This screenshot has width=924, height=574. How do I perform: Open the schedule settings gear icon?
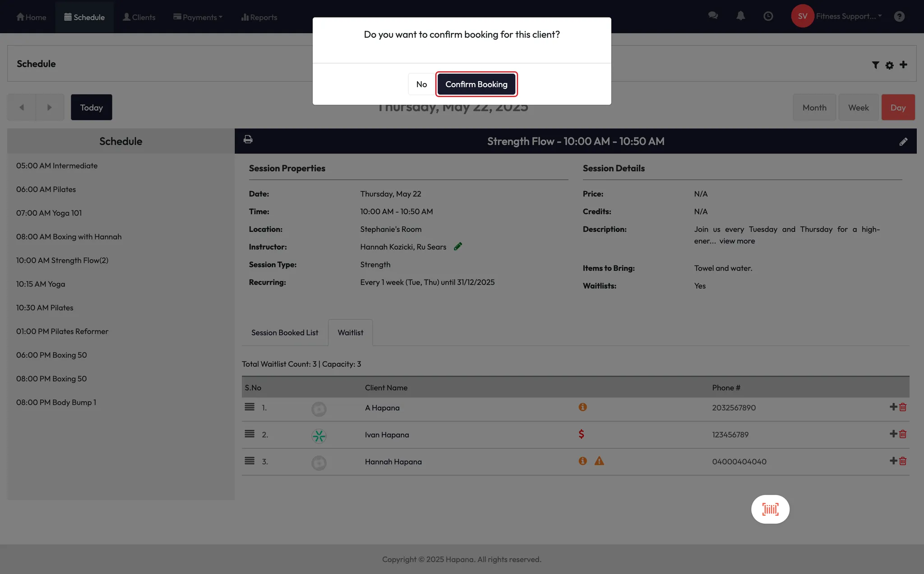pyautogui.click(x=889, y=65)
